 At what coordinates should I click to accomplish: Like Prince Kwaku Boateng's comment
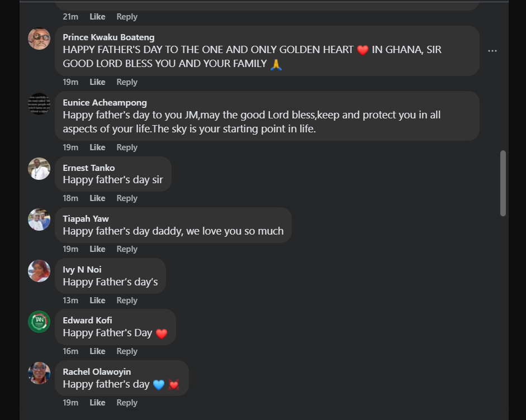point(97,82)
